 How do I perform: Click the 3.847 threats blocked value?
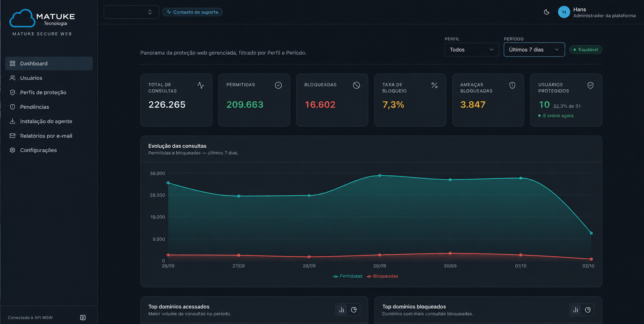coord(473,105)
